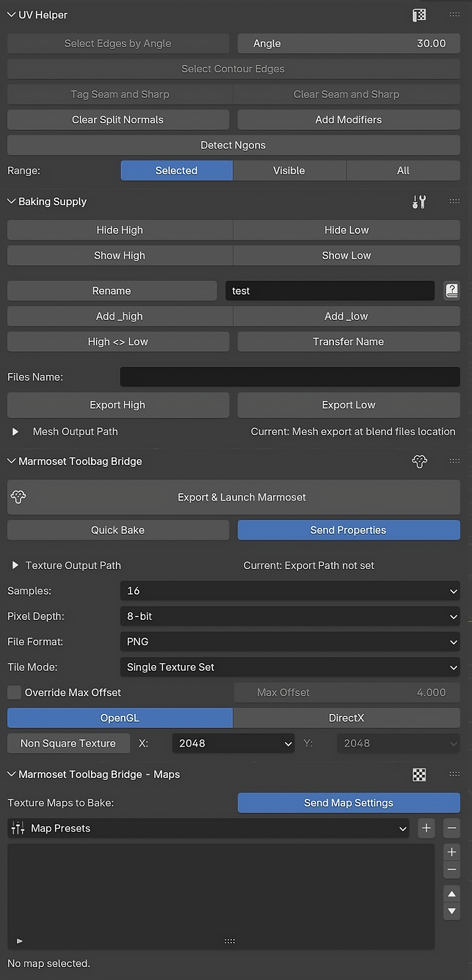The width and height of the screenshot is (472, 980).
Task: Click the Angle value slider field
Action: pyautogui.click(x=349, y=43)
